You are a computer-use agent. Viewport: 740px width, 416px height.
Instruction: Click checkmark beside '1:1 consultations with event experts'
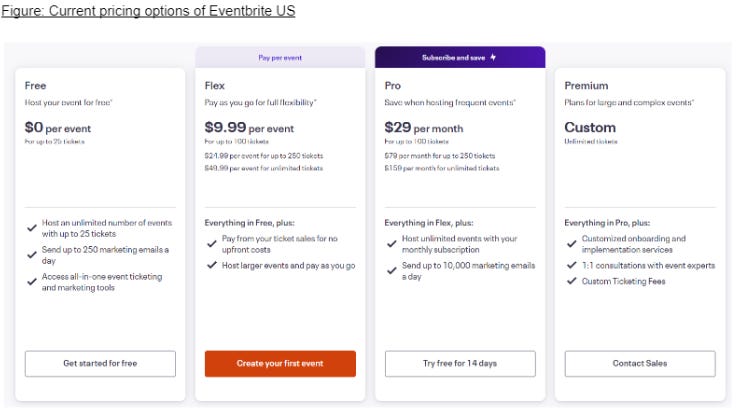572,265
